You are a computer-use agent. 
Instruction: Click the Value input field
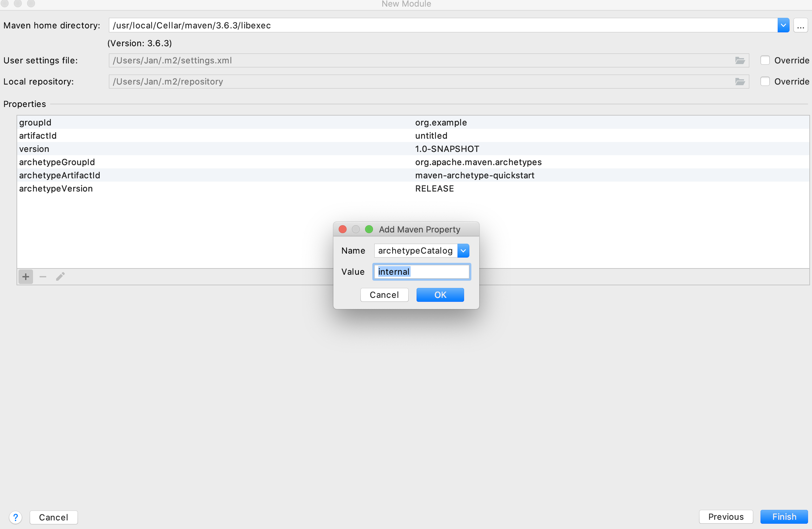[x=422, y=272]
